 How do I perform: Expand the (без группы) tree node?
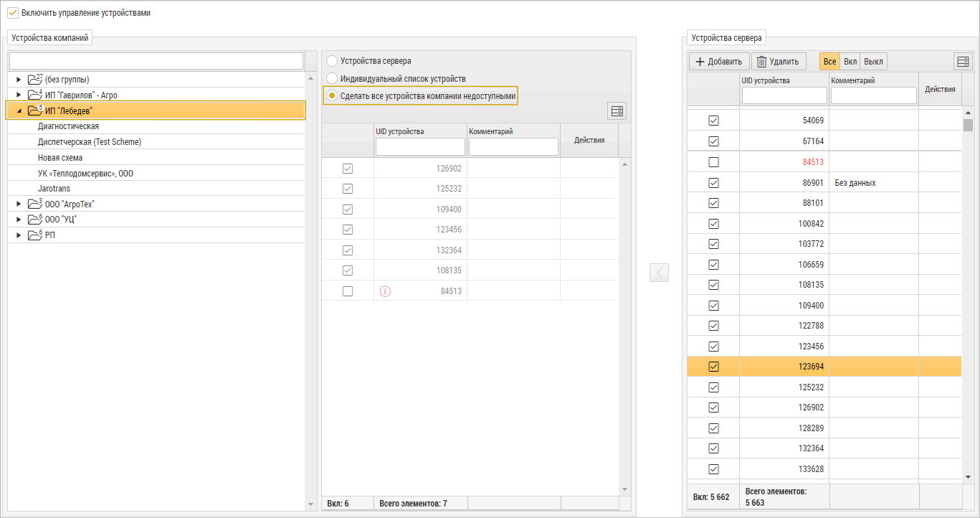click(19, 80)
